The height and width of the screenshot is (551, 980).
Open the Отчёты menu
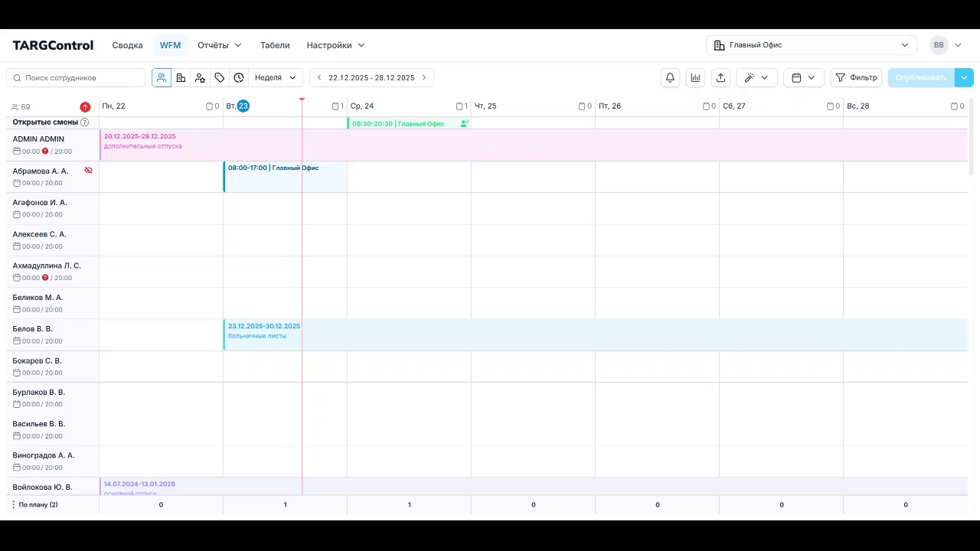tap(219, 45)
